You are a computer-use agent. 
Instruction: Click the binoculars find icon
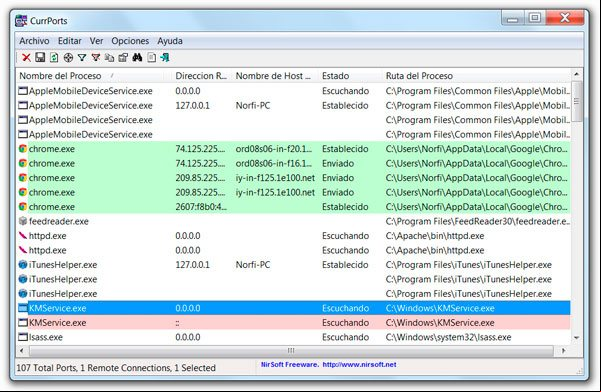point(137,57)
